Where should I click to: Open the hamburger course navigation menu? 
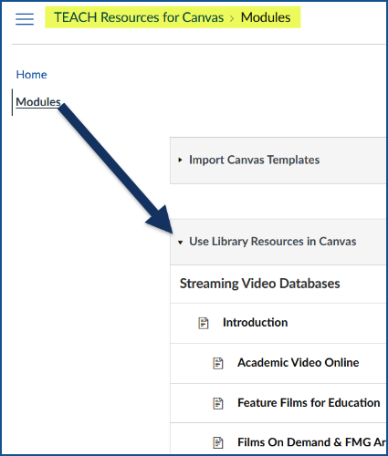(25, 19)
